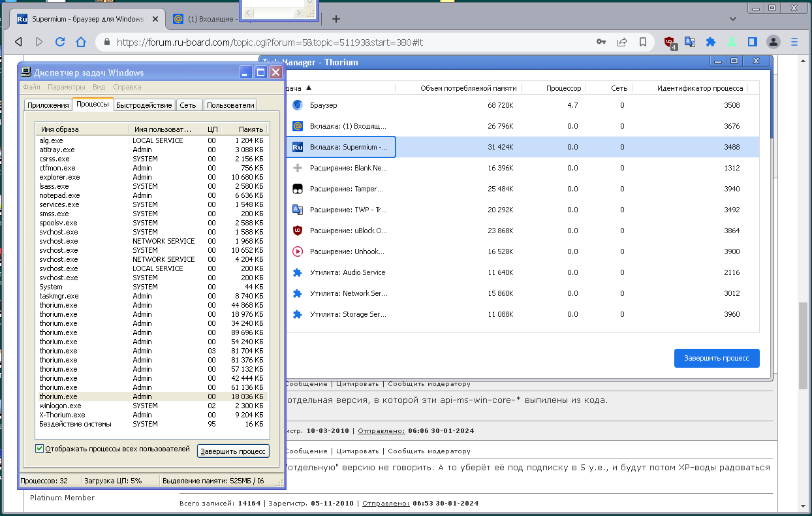Click the site padlock icon
This screenshot has height=516, width=812.
coord(107,42)
